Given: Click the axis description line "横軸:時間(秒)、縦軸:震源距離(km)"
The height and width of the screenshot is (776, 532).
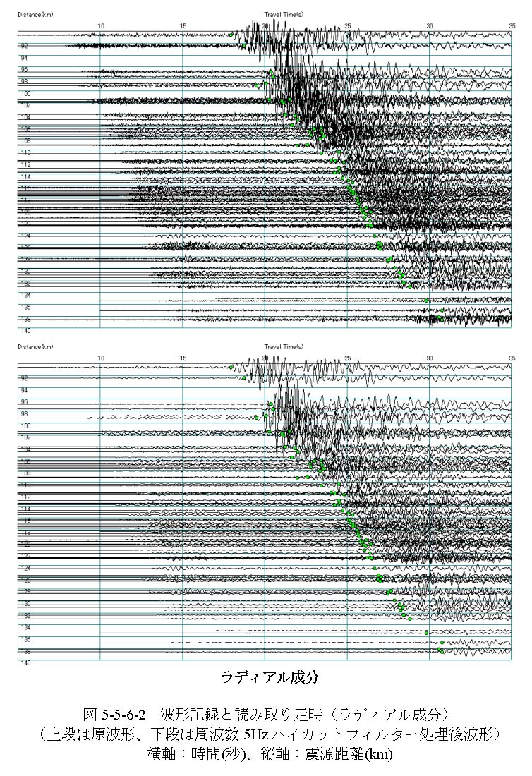Looking at the screenshot, I should [270, 754].
